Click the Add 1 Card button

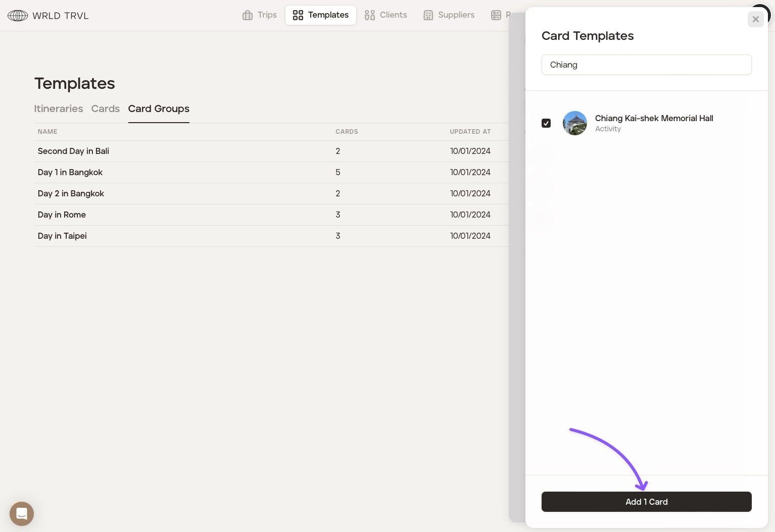pyautogui.click(x=646, y=502)
